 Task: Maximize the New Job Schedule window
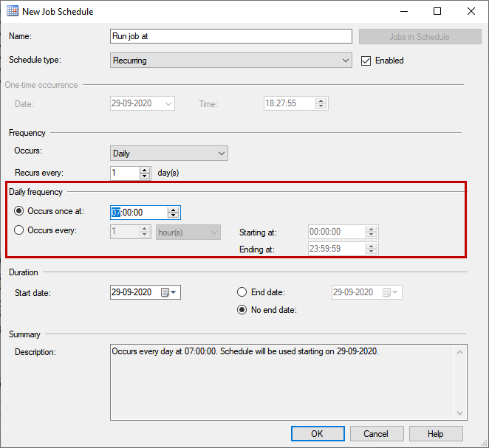click(x=437, y=11)
